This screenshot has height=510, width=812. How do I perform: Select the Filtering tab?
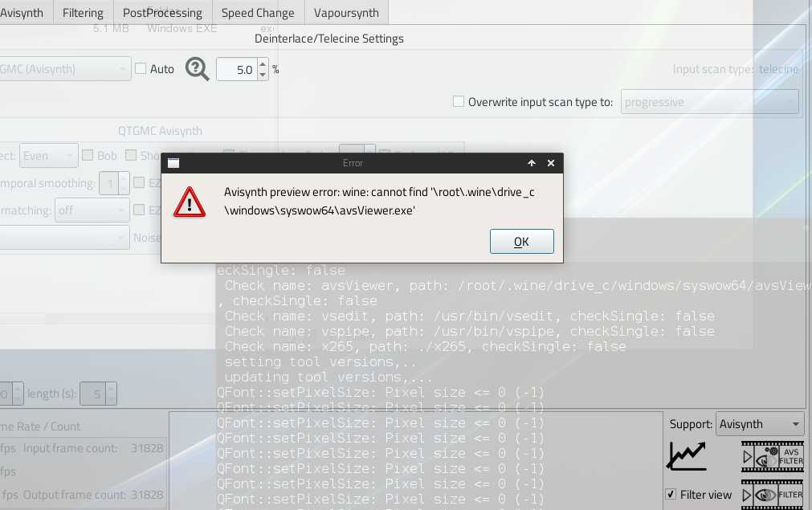pos(83,12)
